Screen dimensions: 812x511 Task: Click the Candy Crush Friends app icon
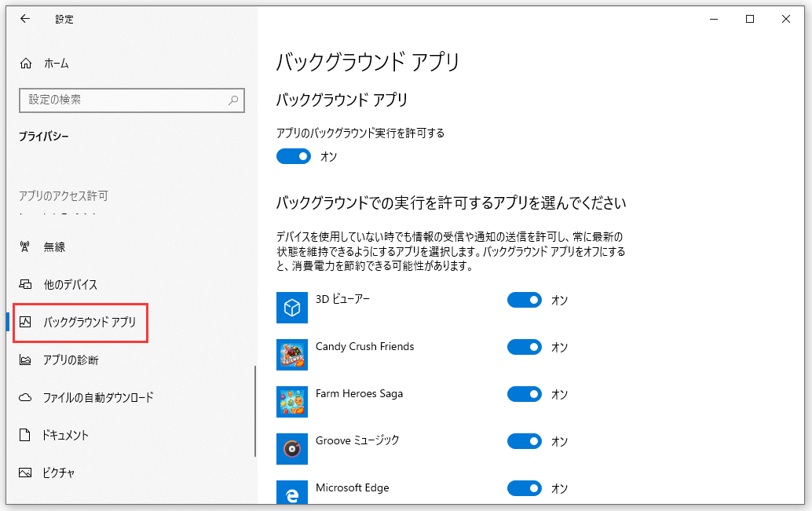pos(292,355)
